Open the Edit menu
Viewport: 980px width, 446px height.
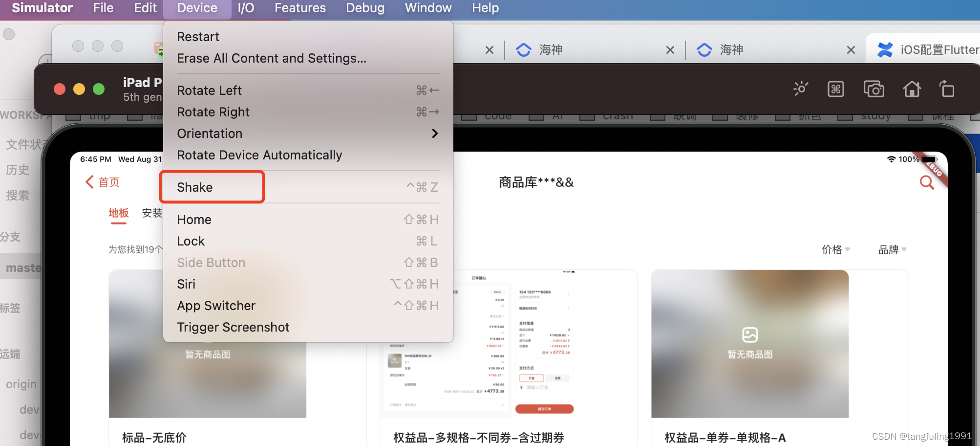coord(145,8)
